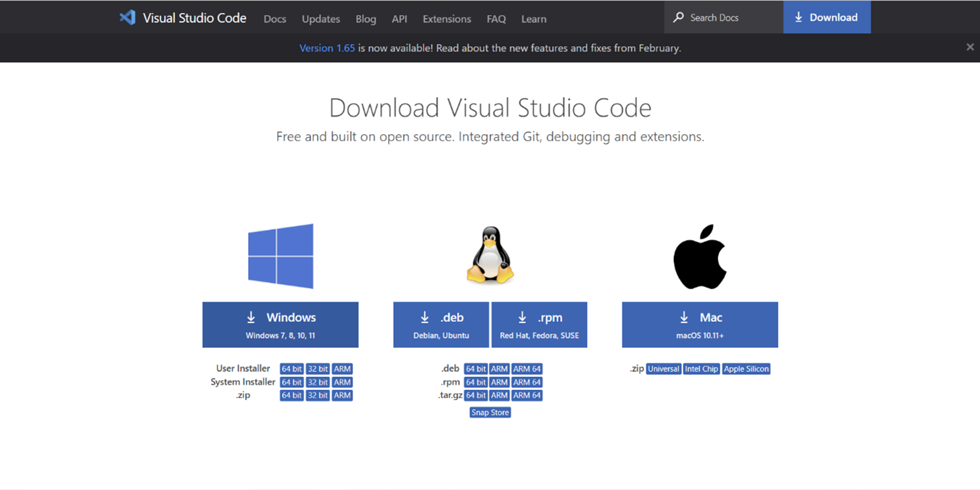This screenshot has height=490, width=980.
Task: Open the FAQ nav item
Action: point(496,19)
